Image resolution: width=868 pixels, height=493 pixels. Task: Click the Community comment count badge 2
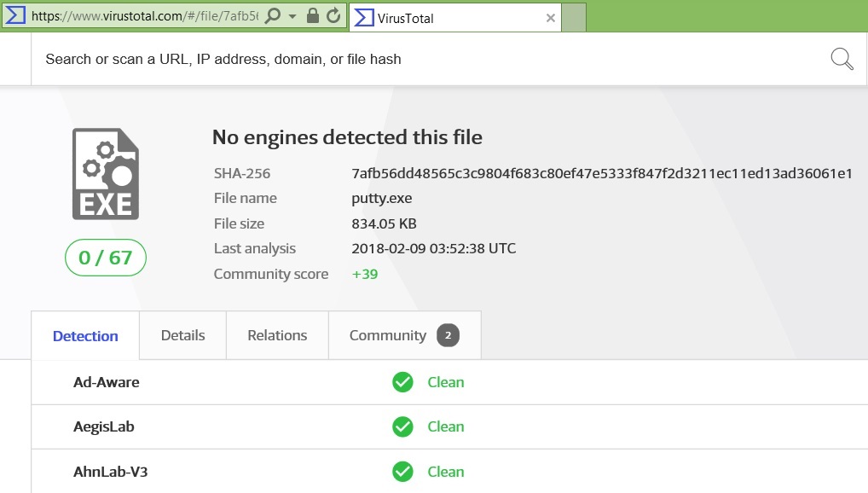pyautogui.click(x=448, y=335)
